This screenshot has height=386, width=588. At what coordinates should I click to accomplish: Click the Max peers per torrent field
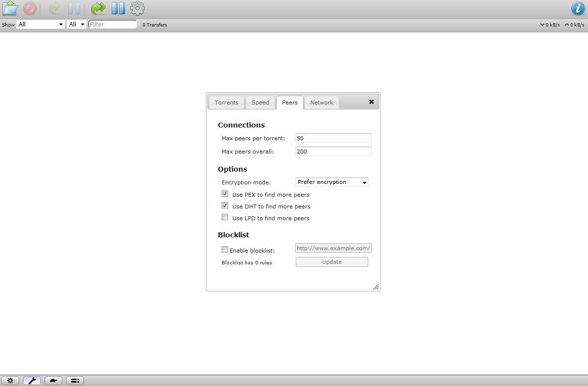333,138
